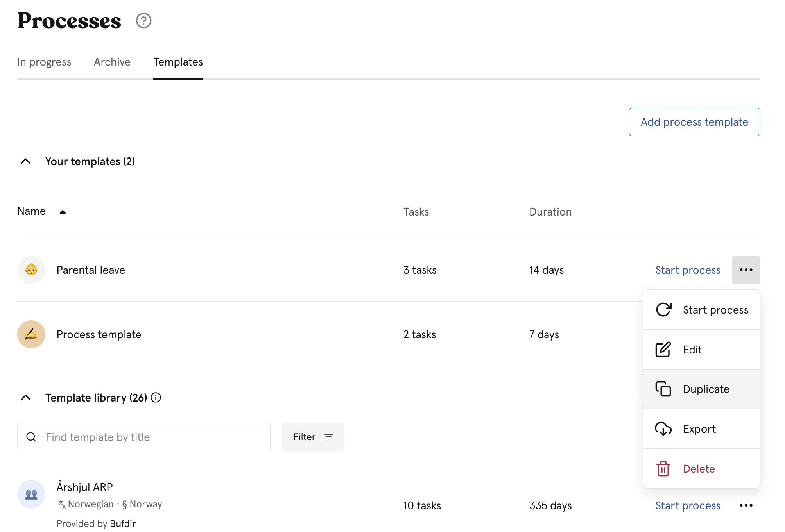This screenshot has width=785, height=532.
Task: Open the Process template row
Action: click(99, 334)
